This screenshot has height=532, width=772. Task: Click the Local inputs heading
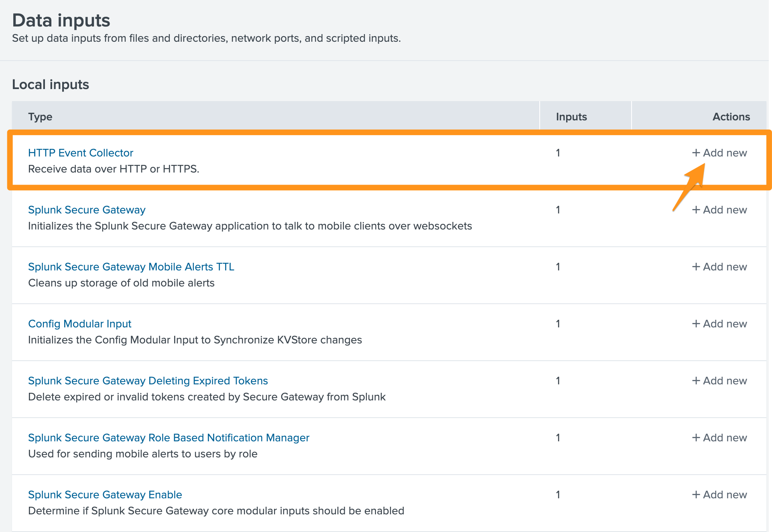click(51, 85)
